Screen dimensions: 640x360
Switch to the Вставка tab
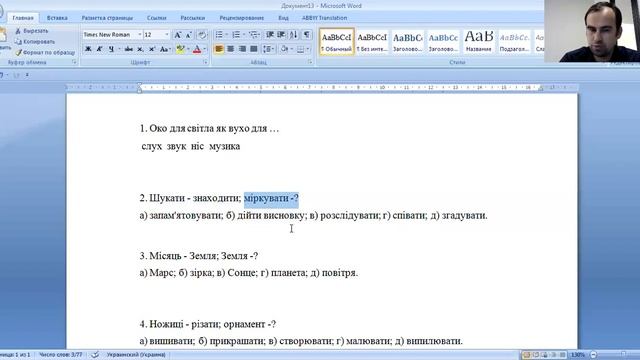point(57,18)
